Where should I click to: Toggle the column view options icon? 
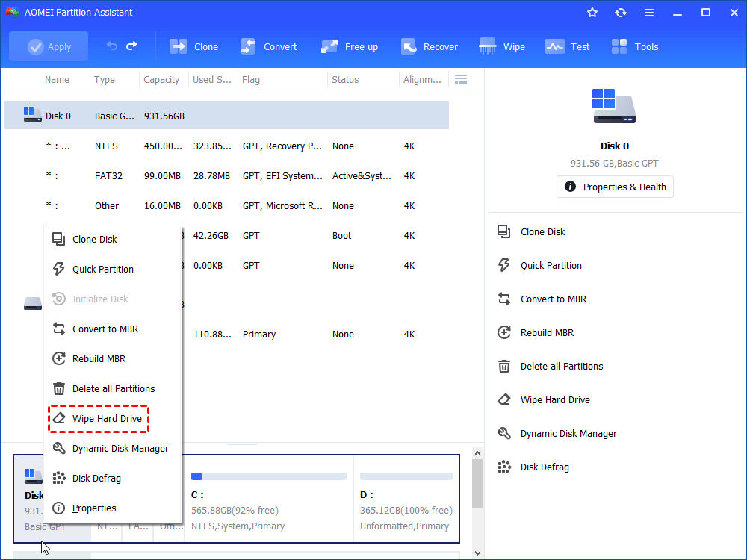coord(461,80)
